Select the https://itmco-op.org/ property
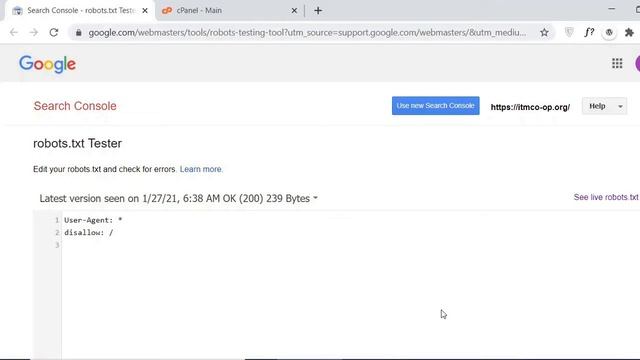Image resolution: width=640 pixels, height=360 pixels. click(x=530, y=107)
